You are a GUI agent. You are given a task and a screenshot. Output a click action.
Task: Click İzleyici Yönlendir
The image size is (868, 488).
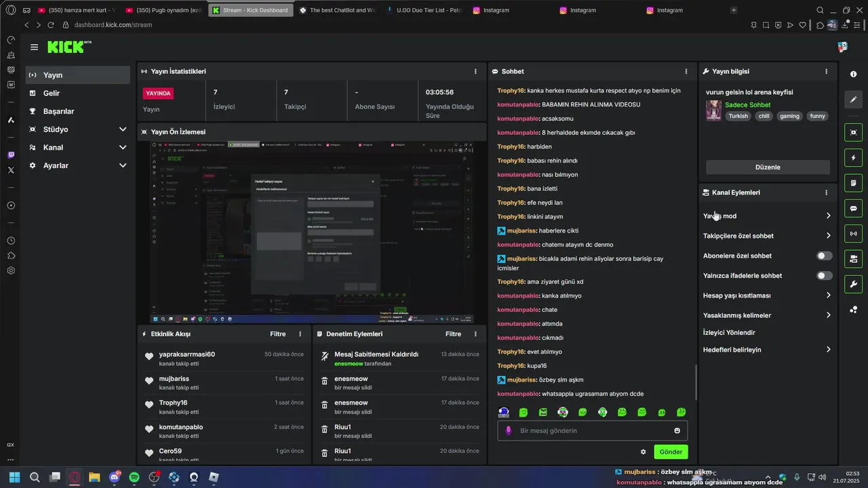click(x=729, y=333)
